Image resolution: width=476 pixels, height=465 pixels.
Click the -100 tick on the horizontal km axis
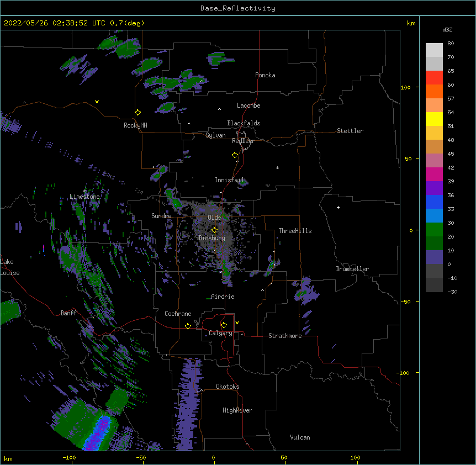(x=69, y=458)
